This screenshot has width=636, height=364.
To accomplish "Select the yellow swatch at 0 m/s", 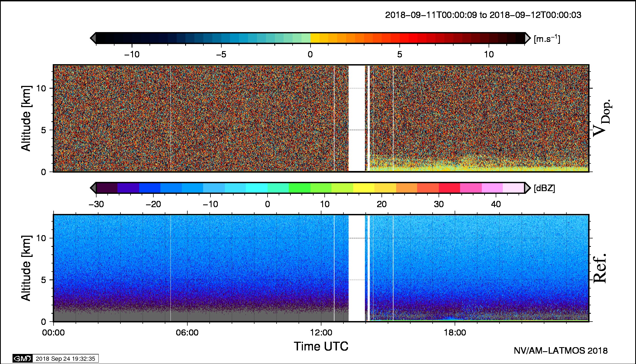I will 315,38.
